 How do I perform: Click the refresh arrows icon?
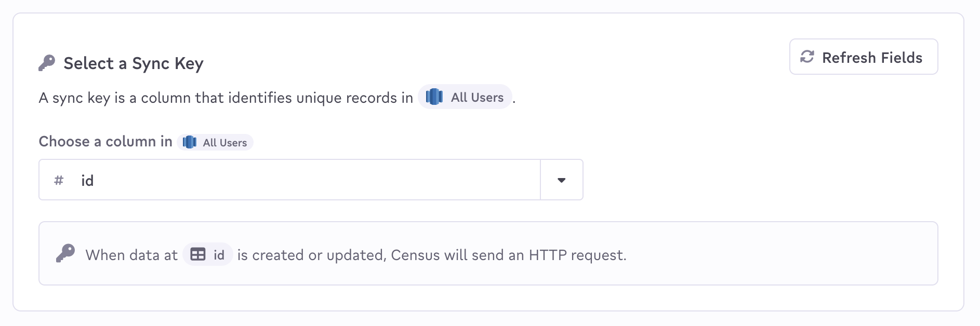807,57
